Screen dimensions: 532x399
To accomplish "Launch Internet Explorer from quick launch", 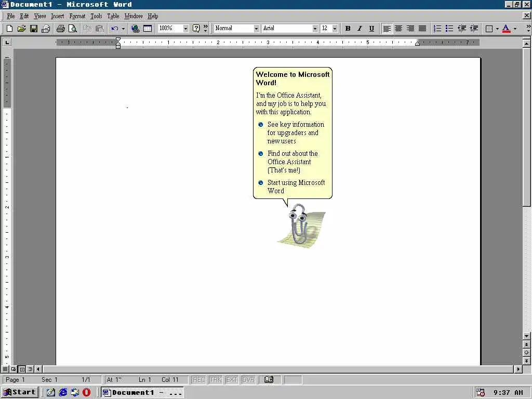I will (63, 393).
